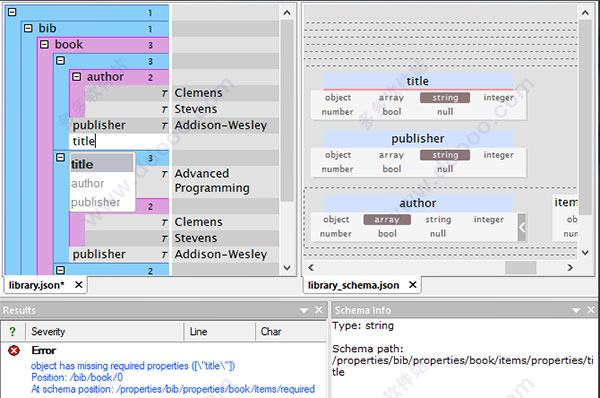Select the author property header in schema view
The width and height of the screenshot is (600, 398).
(418, 203)
